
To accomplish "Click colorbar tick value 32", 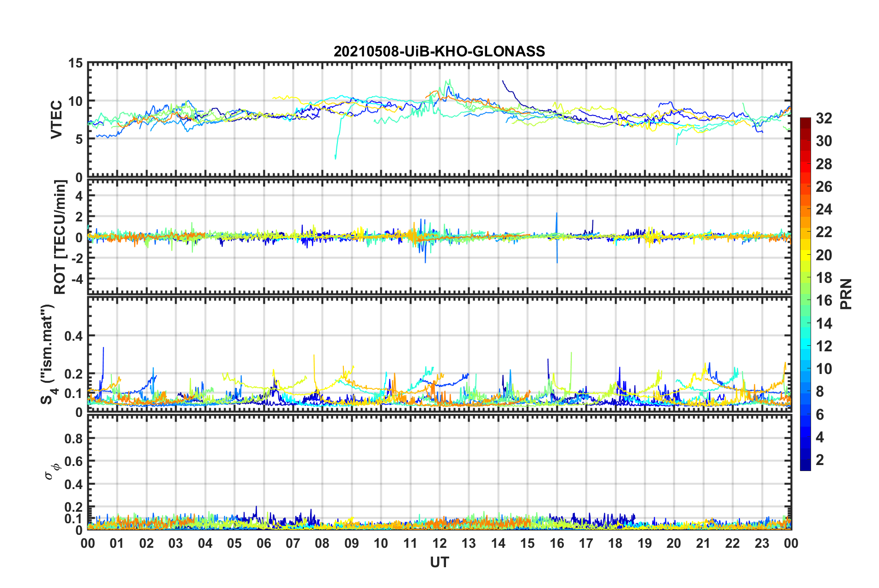I will [x=824, y=118].
